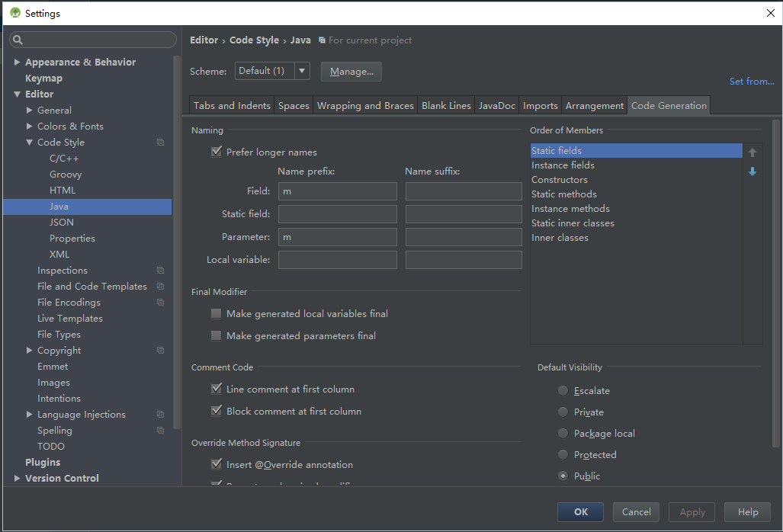783x532 pixels.
Task: Click the project icon beside Spelling
Action: 161,431
